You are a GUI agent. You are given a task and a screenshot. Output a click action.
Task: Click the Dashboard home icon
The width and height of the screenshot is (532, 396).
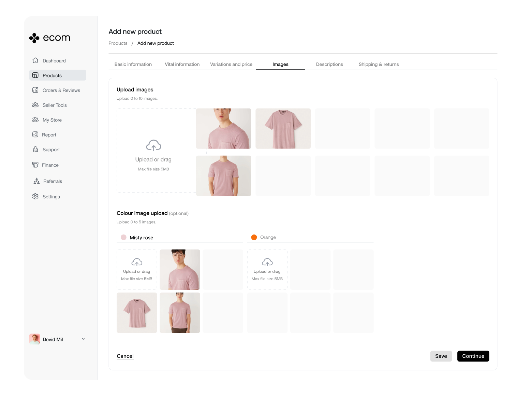click(35, 60)
